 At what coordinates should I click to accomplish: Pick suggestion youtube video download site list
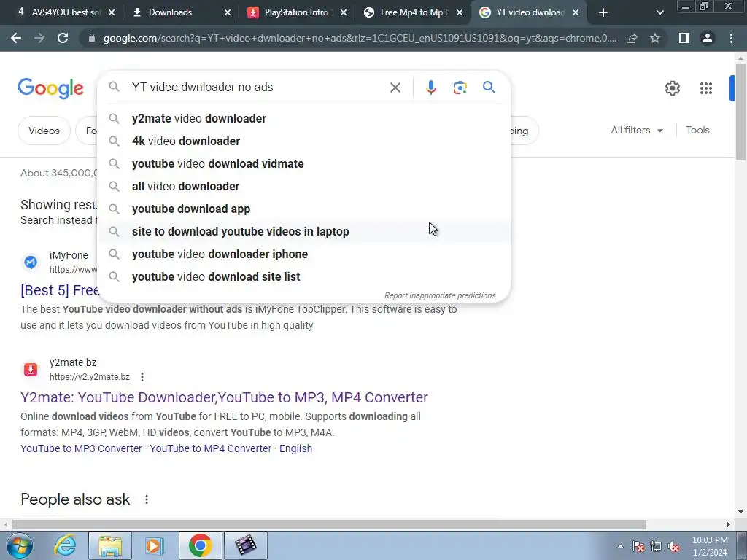[x=303, y=276]
